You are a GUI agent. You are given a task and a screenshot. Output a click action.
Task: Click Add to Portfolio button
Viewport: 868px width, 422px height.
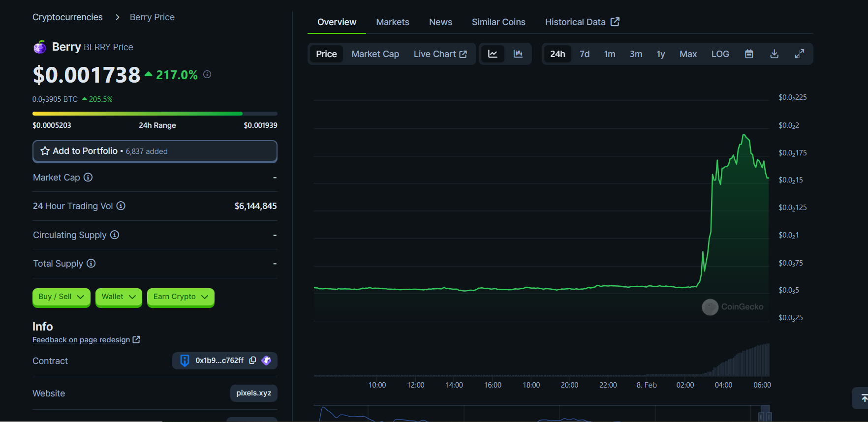point(155,151)
